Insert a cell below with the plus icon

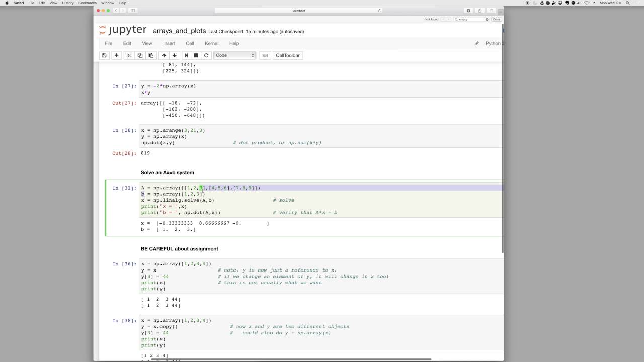click(x=117, y=55)
